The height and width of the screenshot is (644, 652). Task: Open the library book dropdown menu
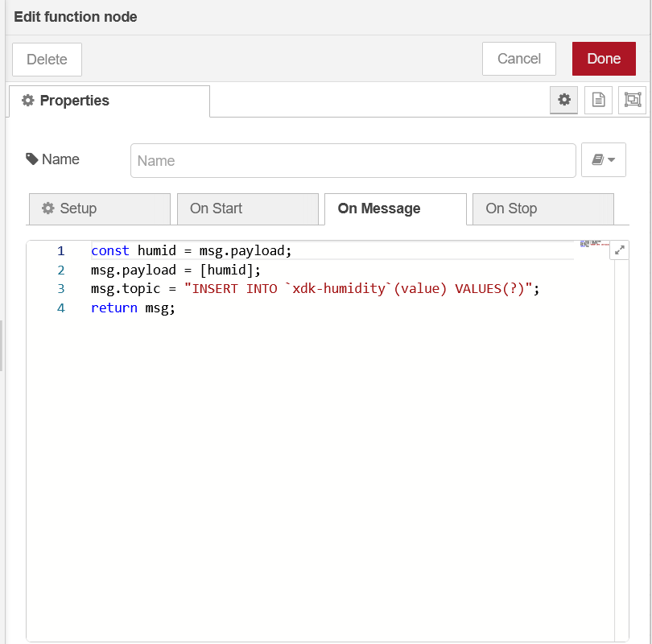pos(603,160)
